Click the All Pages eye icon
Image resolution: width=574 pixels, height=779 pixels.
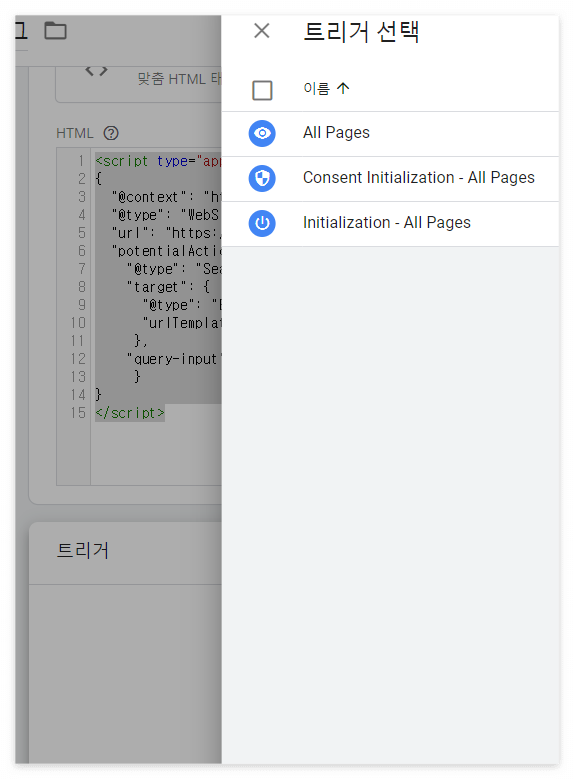click(262, 133)
